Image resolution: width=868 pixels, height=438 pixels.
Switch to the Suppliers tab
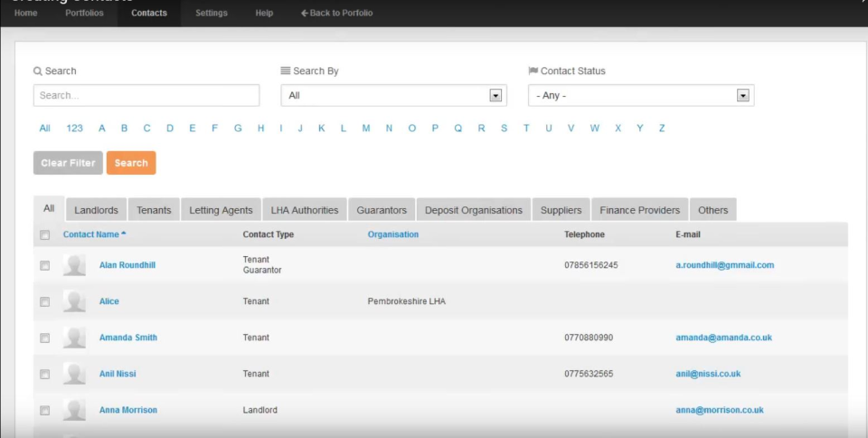tap(561, 210)
